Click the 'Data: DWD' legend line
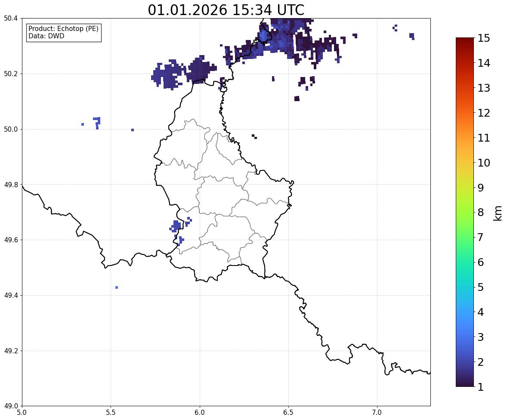This screenshot has width=507, height=420. [46, 36]
